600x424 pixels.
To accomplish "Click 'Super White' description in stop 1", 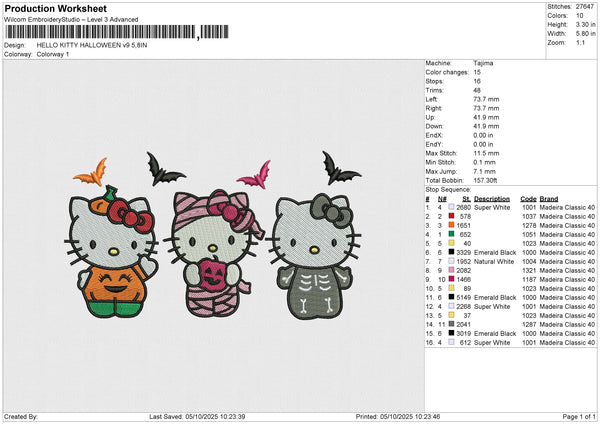I will (492, 207).
